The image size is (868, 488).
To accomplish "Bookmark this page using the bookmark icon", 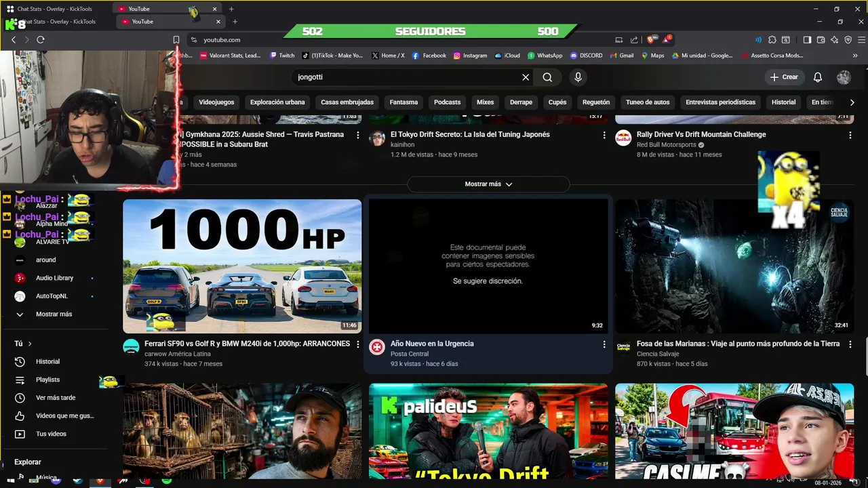I will 176,40.
